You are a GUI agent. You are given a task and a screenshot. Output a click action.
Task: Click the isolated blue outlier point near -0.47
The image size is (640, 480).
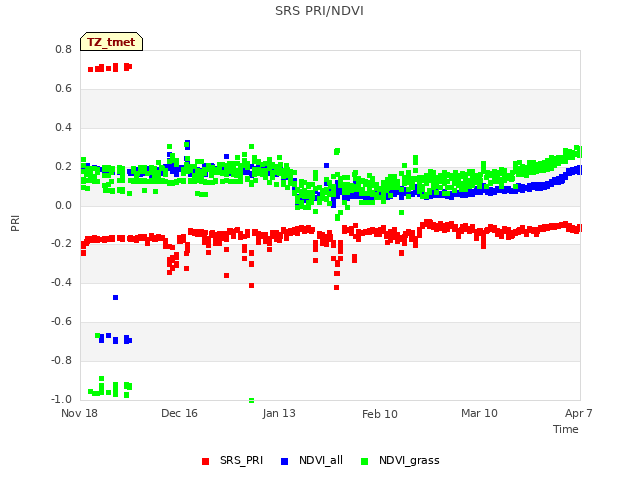116,298
